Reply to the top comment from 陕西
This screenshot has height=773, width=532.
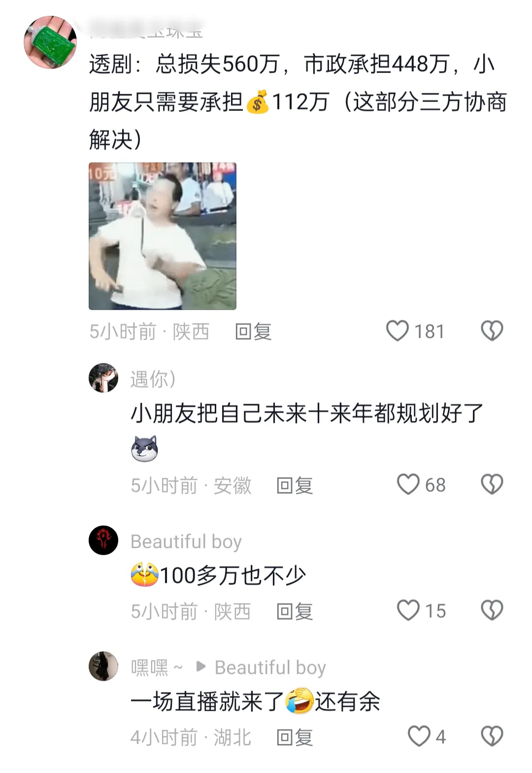253,332
